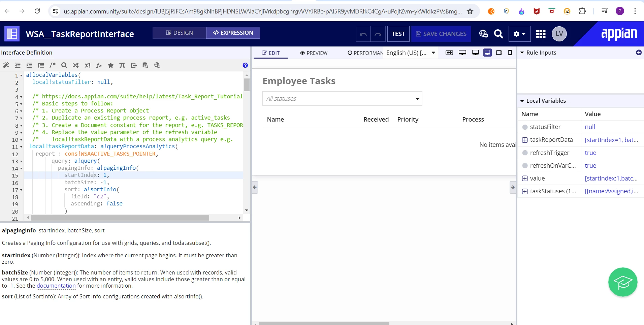Add a rule input with plus icon

point(639,53)
